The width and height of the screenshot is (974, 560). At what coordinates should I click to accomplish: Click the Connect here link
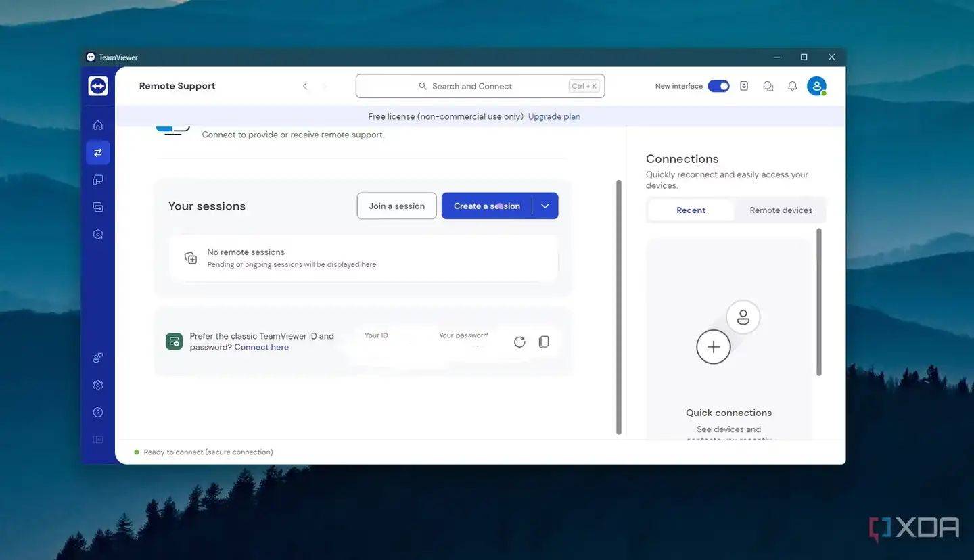click(261, 348)
